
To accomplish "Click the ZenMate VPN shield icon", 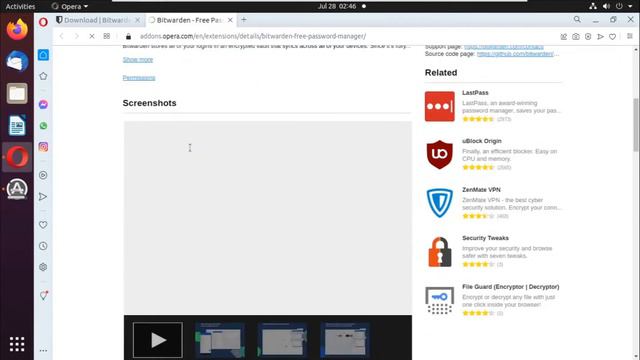I will 440,203.
